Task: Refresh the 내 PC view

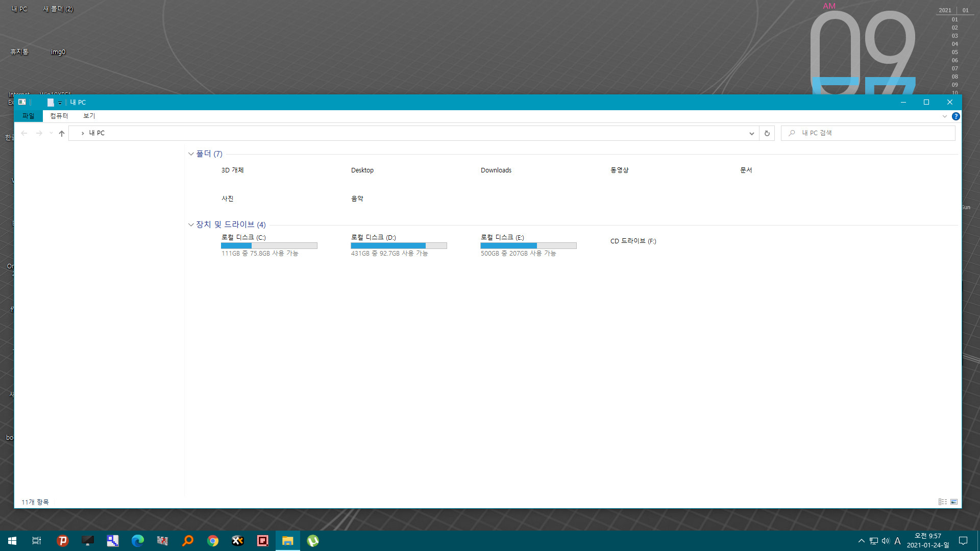Action: 767,133
